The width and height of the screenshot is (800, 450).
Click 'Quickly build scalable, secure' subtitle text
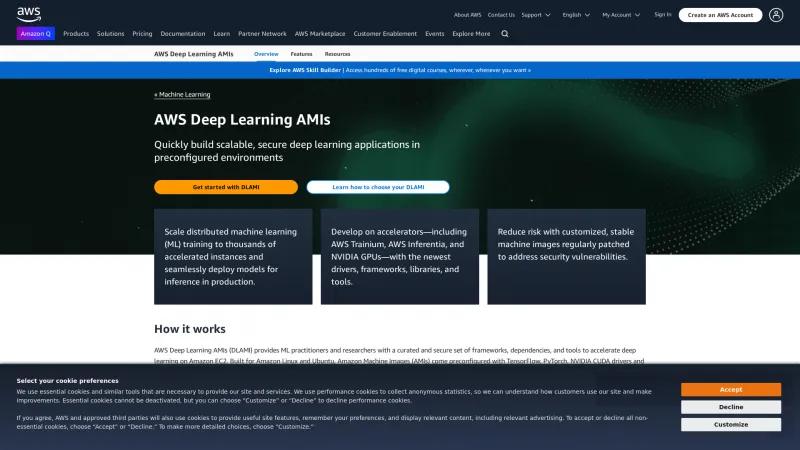click(x=287, y=151)
